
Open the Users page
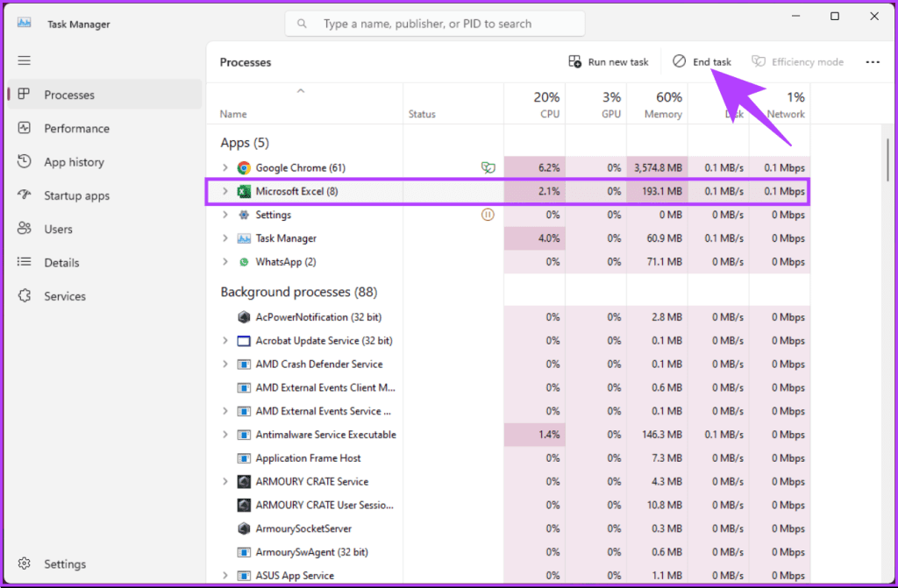pos(105,229)
